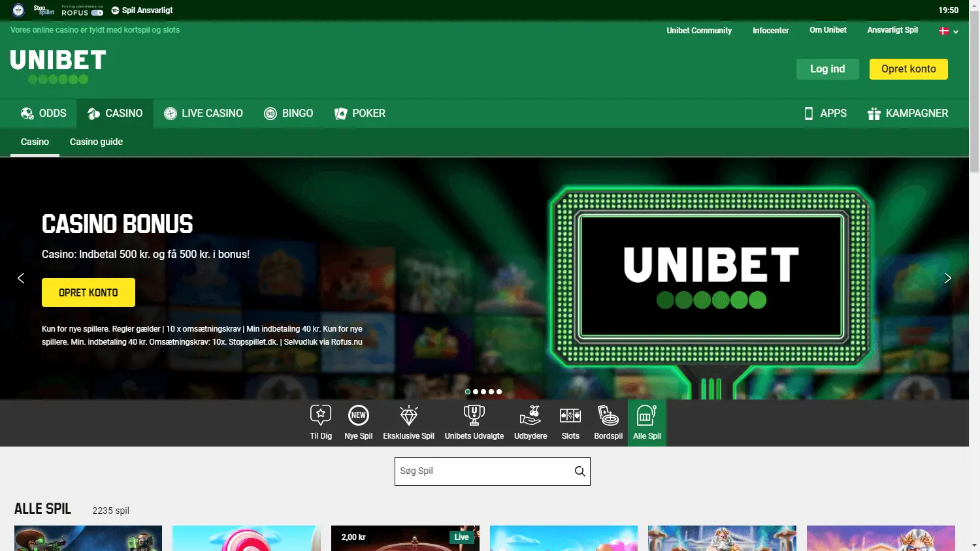Select the first carousel dot
This screenshot has width=980, height=551.
click(x=468, y=392)
